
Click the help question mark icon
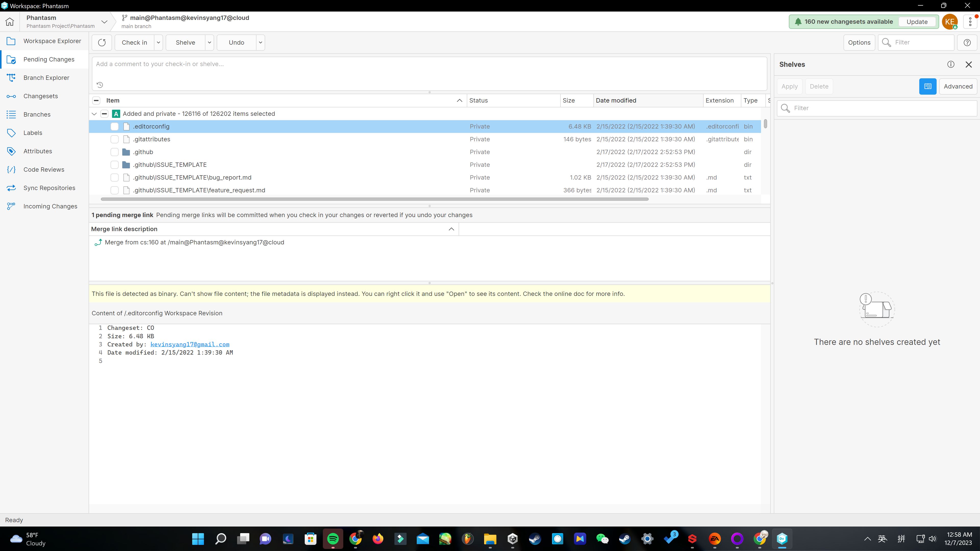(967, 43)
